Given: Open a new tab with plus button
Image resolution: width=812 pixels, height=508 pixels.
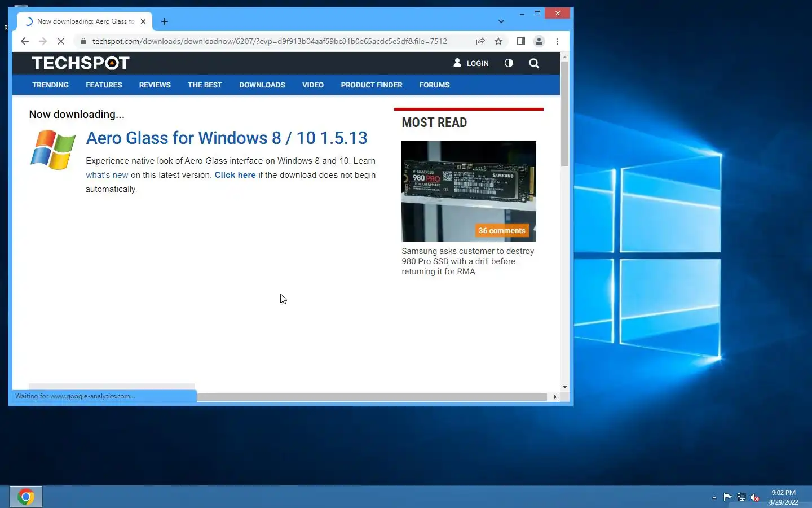Looking at the screenshot, I should point(165,21).
